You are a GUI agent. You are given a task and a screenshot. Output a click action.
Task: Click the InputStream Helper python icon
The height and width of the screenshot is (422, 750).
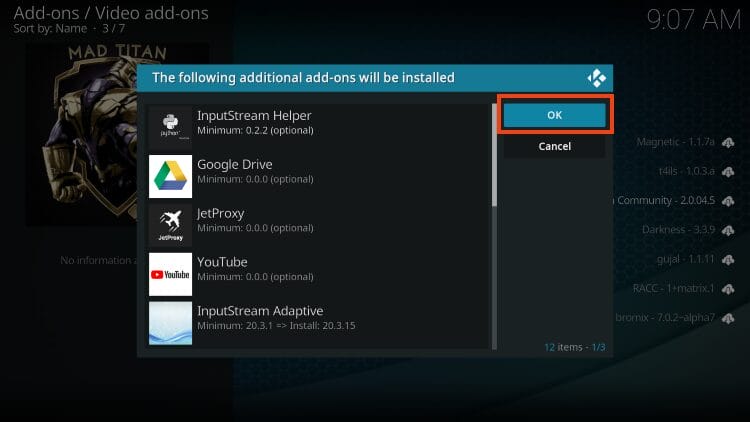[x=170, y=128]
